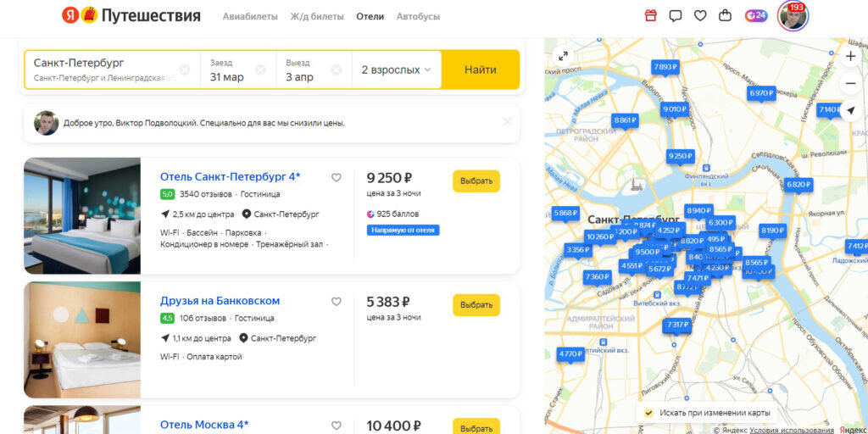Select the 5 868 ₽ map price marker
Image resolution: width=868 pixels, height=434 pixels.
565,214
